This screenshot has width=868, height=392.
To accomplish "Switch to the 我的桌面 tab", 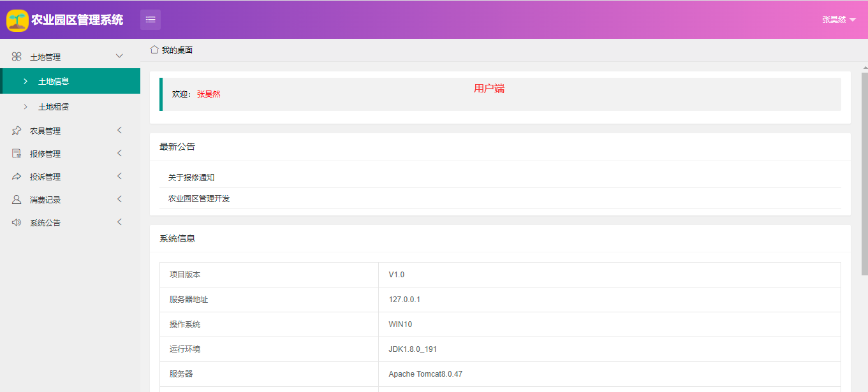I will point(172,50).
